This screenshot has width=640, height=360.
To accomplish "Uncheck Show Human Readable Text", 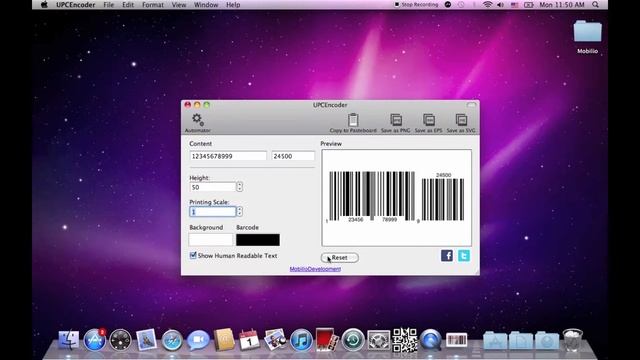I will click(193, 256).
